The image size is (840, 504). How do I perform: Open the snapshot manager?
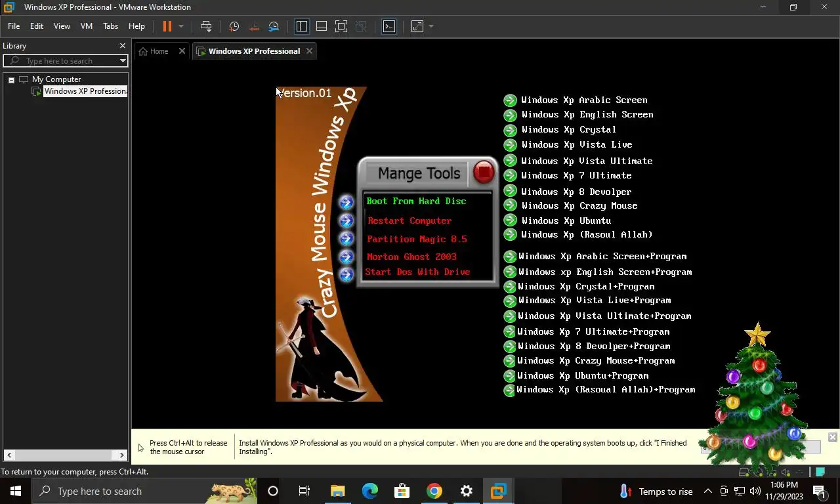pyautogui.click(x=274, y=26)
